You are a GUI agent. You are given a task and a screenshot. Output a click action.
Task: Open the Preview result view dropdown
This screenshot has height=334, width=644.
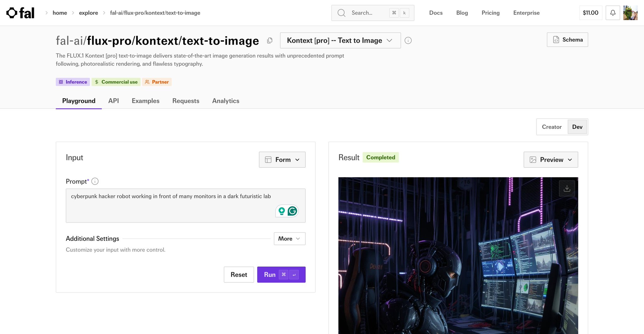pos(551,160)
